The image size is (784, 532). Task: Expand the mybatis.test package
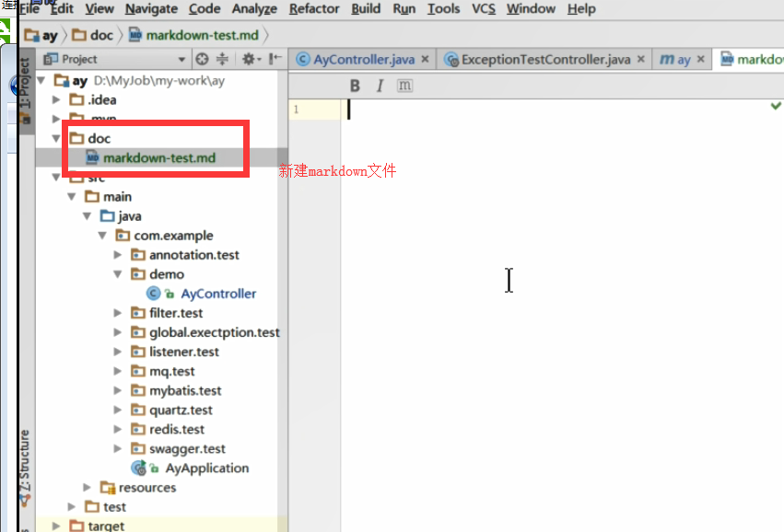click(x=118, y=390)
